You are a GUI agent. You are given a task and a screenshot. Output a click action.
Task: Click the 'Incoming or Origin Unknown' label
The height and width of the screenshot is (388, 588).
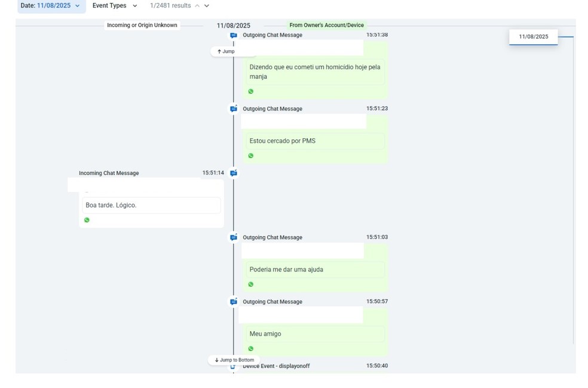(142, 25)
